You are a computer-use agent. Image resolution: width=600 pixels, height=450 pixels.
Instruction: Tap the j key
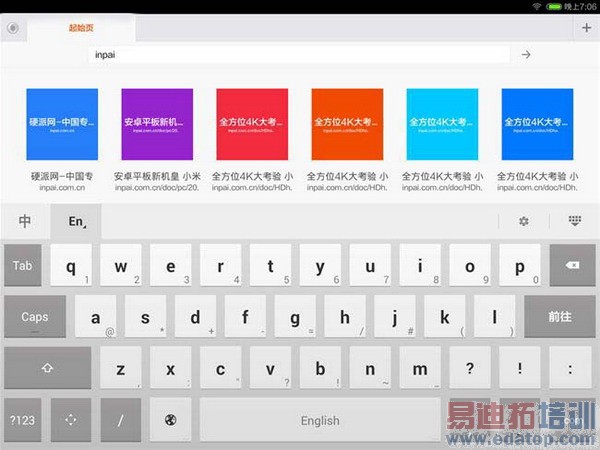tap(395, 316)
